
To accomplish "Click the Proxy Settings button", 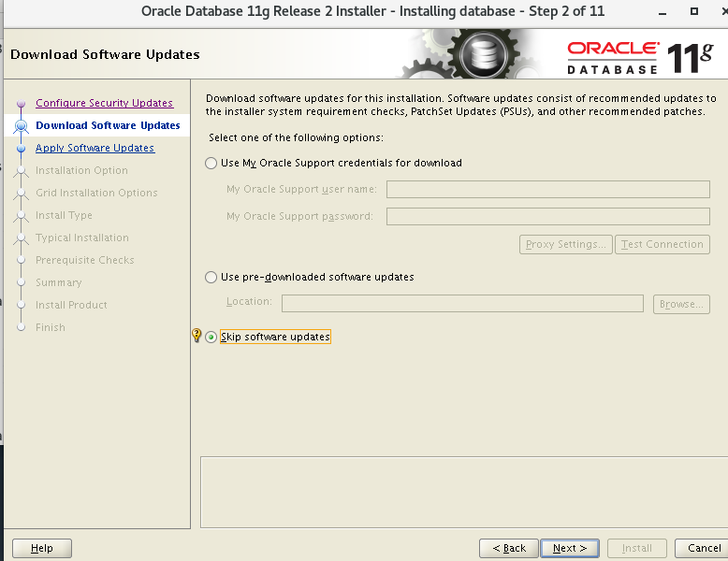I will pyautogui.click(x=566, y=244).
